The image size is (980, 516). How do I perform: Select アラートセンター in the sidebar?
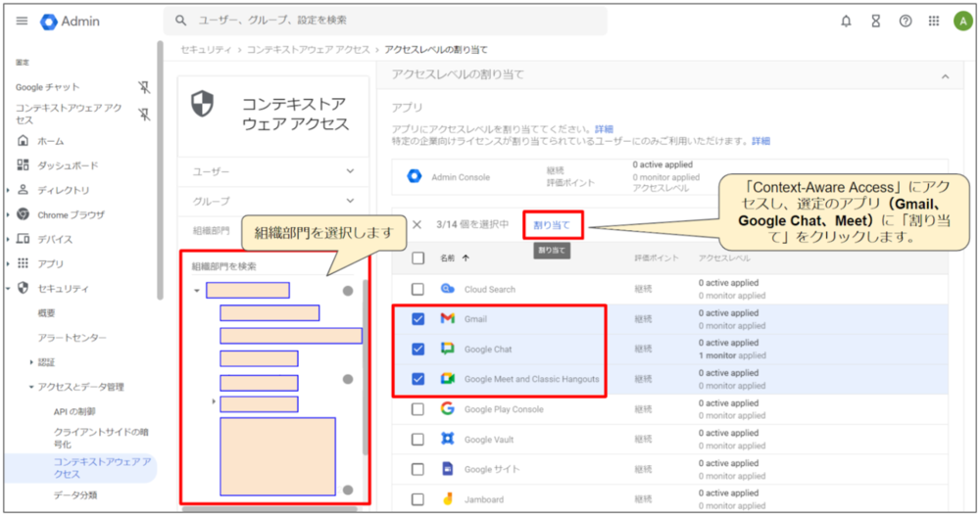coord(73,338)
